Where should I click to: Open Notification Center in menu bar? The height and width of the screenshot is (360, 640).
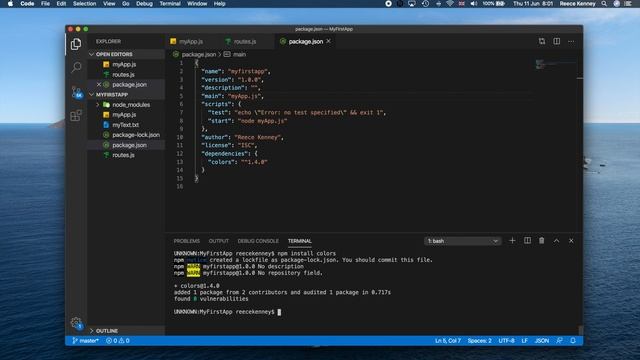click(x=628, y=4)
